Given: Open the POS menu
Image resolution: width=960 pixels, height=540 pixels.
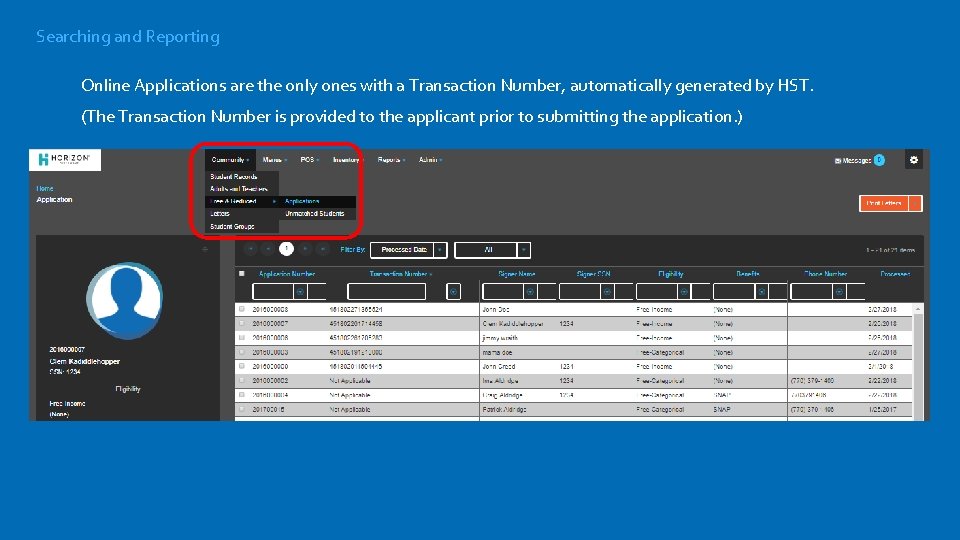Looking at the screenshot, I should (x=309, y=160).
